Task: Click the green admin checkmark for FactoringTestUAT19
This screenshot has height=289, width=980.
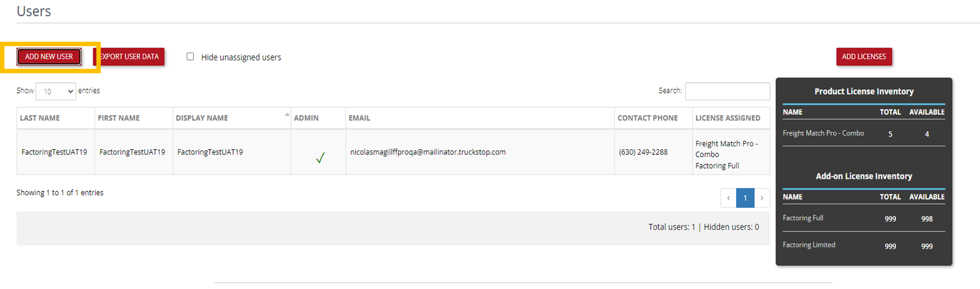Action: click(320, 156)
